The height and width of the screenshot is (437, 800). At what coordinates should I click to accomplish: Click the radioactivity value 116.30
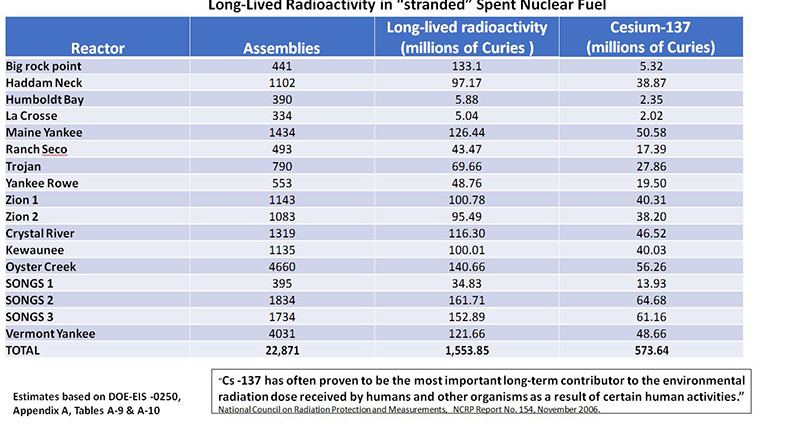tap(467, 234)
